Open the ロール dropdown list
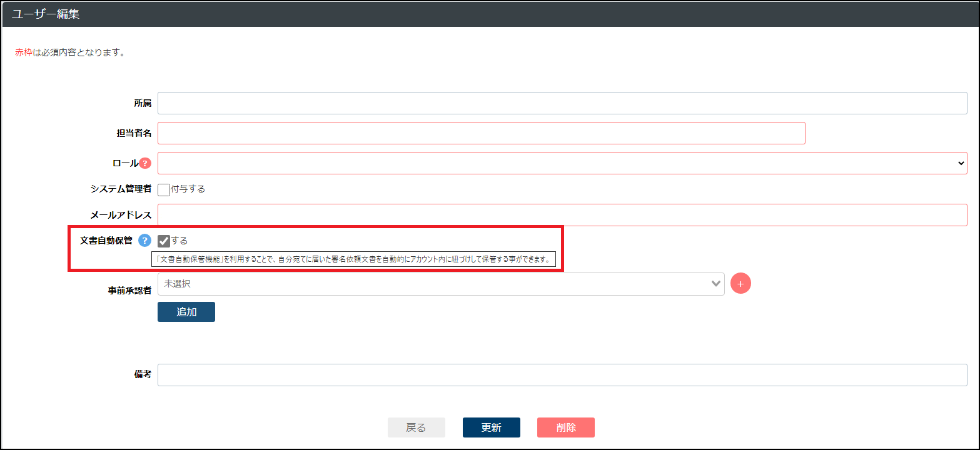 coord(562,163)
